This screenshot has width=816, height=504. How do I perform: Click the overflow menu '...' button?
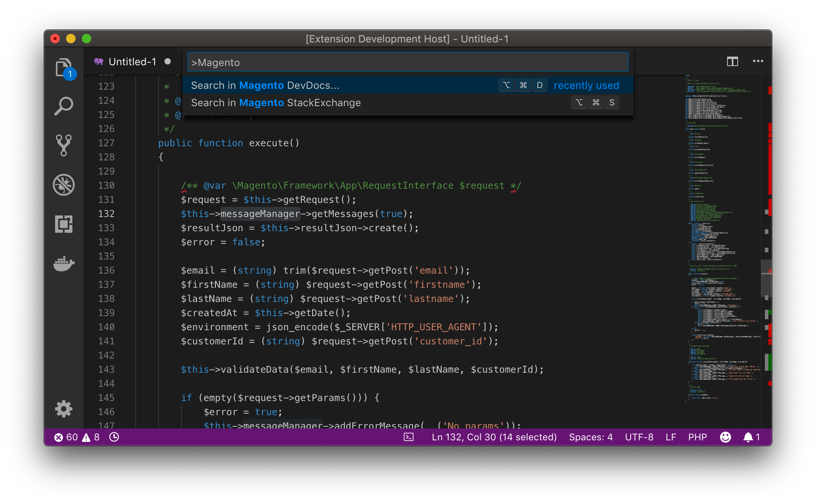tap(758, 61)
